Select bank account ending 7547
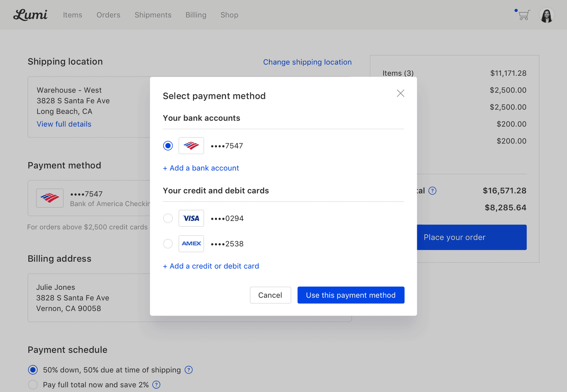This screenshot has width=567, height=392. point(168,146)
